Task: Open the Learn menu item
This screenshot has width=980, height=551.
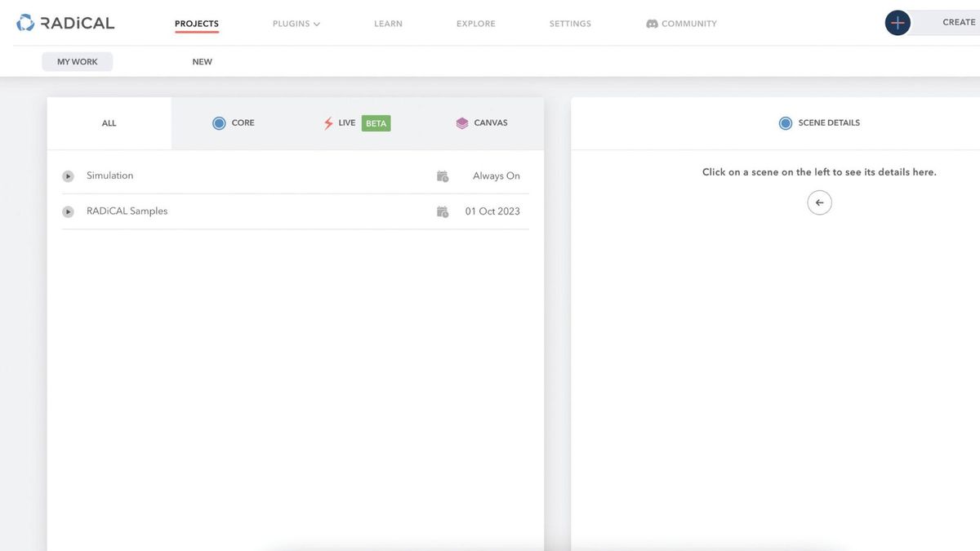Action: click(x=388, y=24)
